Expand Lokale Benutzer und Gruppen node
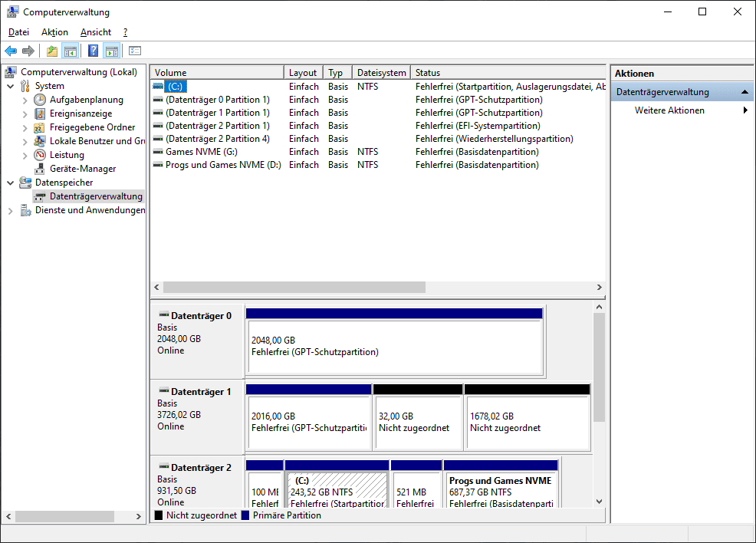 pos(25,142)
